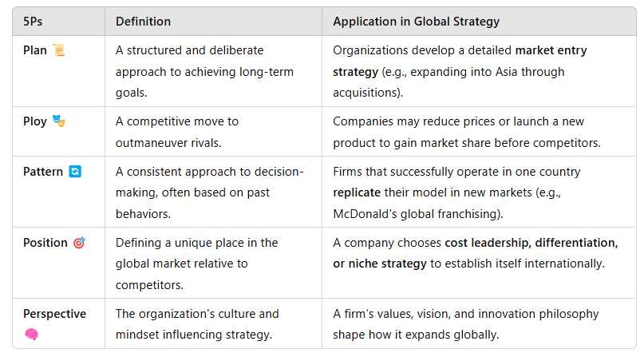Click the bold Ploy row label
Viewport: 644px width, 353px height.
35,121
